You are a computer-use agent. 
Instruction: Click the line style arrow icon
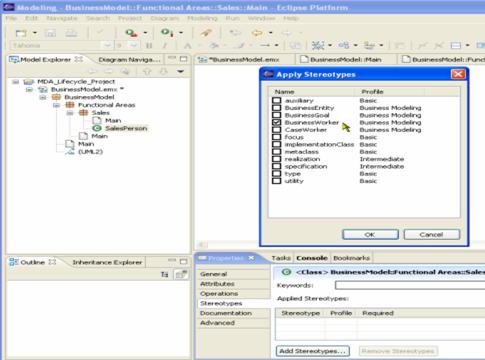[265, 45]
